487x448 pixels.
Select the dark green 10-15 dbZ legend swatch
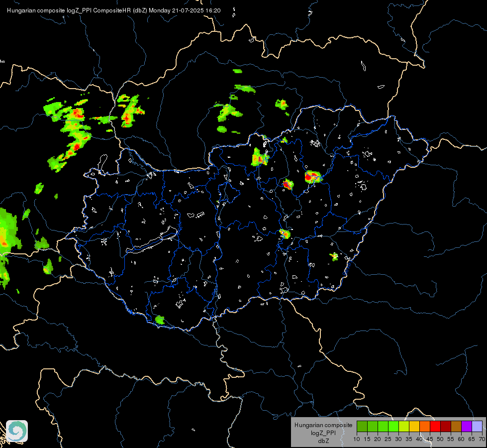point(362,426)
